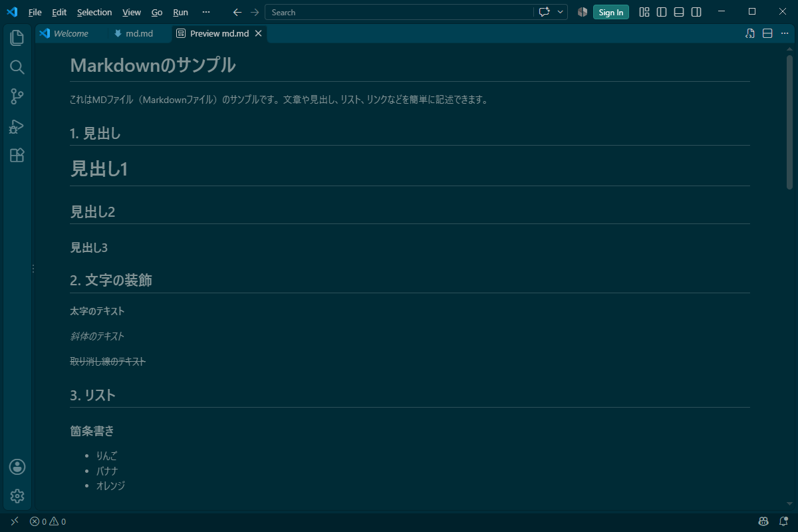Open problems panel showing 0 errors and warnings
The width and height of the screenshot is (798, 532).
pos(48,522)
